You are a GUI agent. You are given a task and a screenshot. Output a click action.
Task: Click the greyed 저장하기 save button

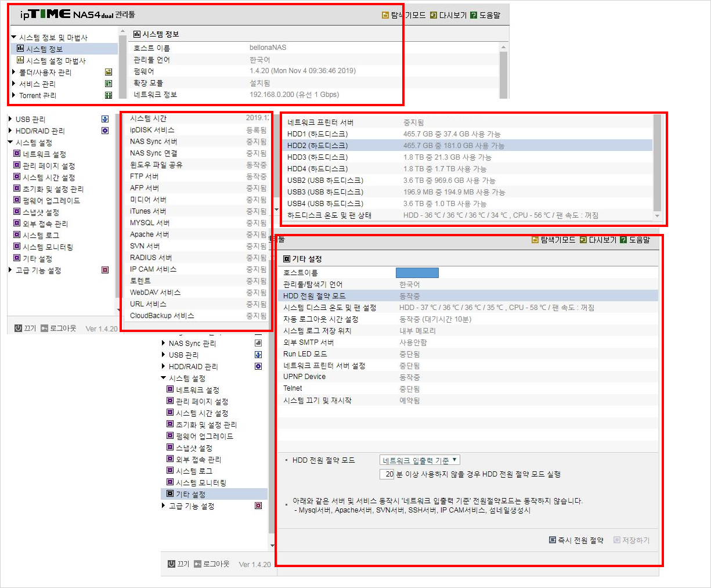pyautogui.click(x=631, y=540)
